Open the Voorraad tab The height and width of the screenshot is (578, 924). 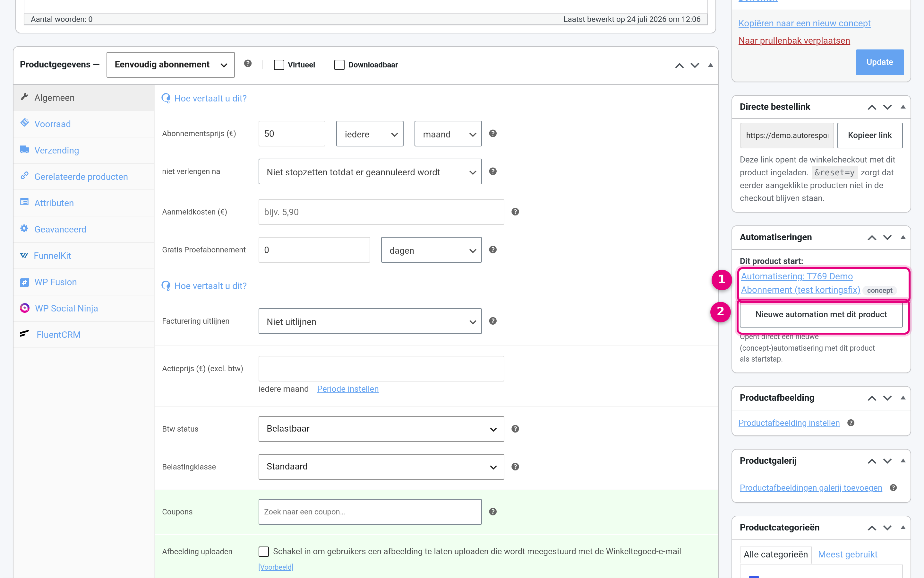coord(84,124)
